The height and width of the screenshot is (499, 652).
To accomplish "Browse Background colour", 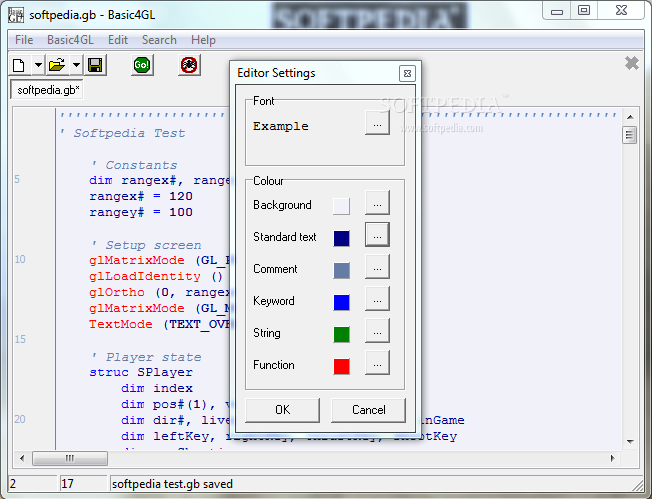I will [377, 203].
